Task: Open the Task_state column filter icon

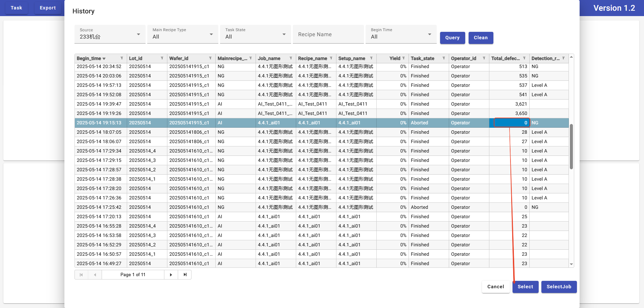Action: pyautogui.click(x=444, y=58)
